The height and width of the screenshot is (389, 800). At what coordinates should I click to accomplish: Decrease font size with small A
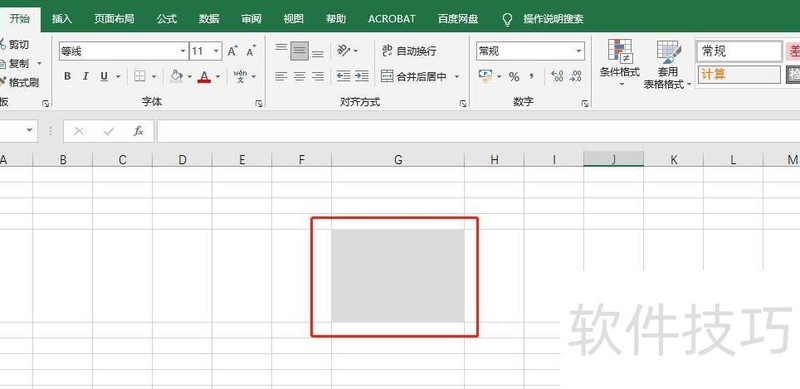(x=251, y=51)
